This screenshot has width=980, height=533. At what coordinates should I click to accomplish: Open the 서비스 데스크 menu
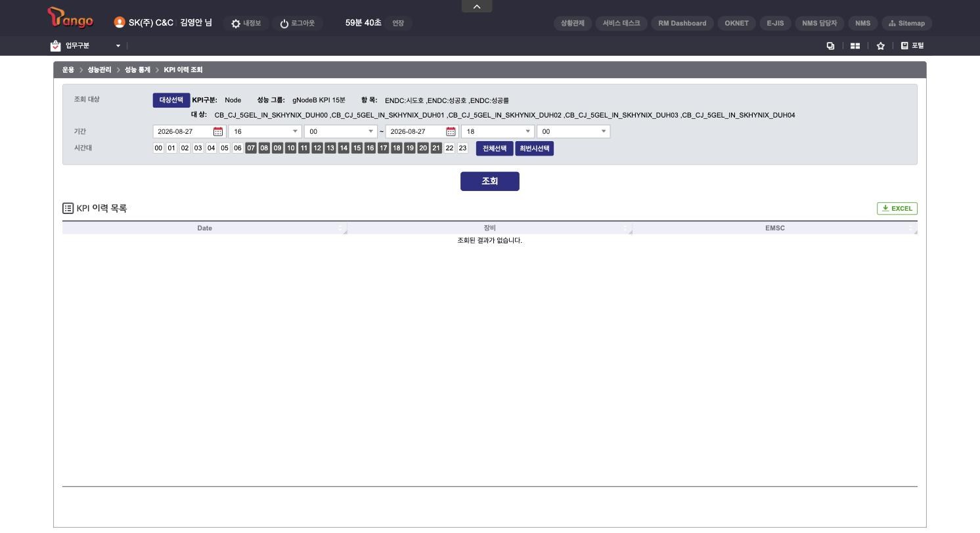click(x=621, y=23)
